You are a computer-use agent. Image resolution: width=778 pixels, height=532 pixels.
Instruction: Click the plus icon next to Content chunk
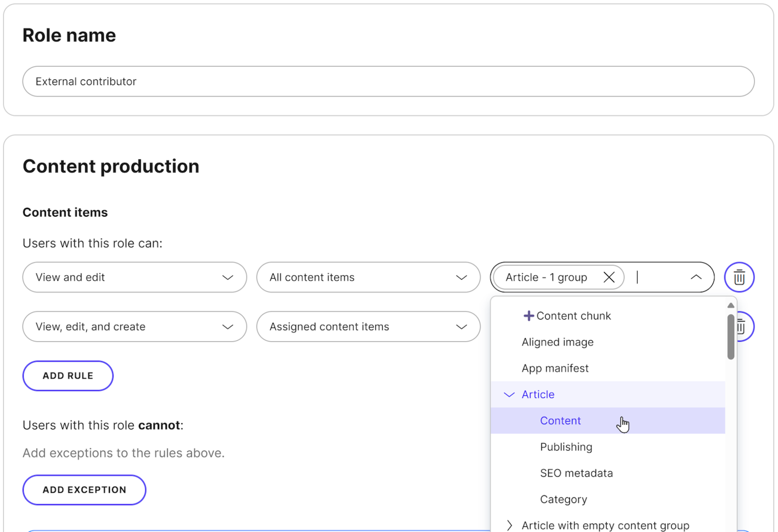coord(529,315)
